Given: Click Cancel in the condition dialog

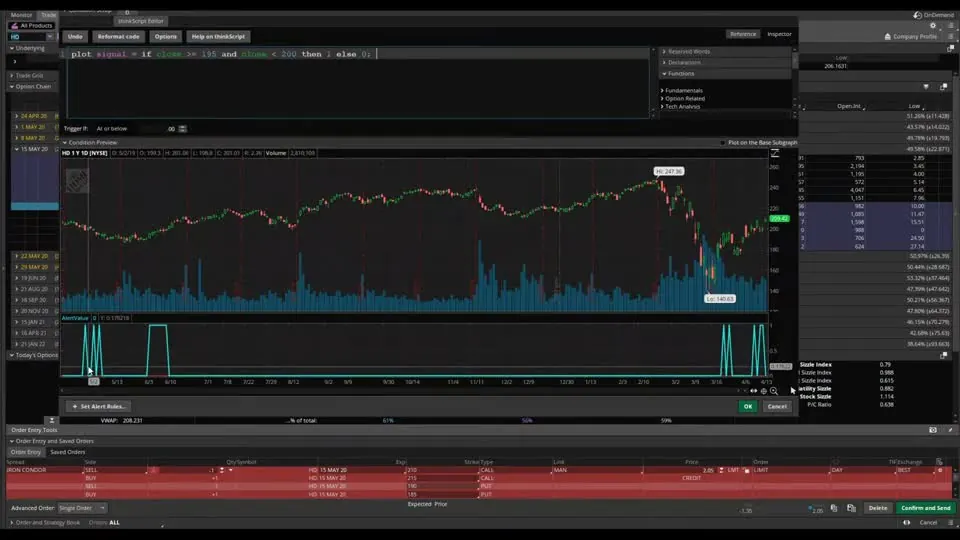Looking at the screenshot, I should [777, 407].
